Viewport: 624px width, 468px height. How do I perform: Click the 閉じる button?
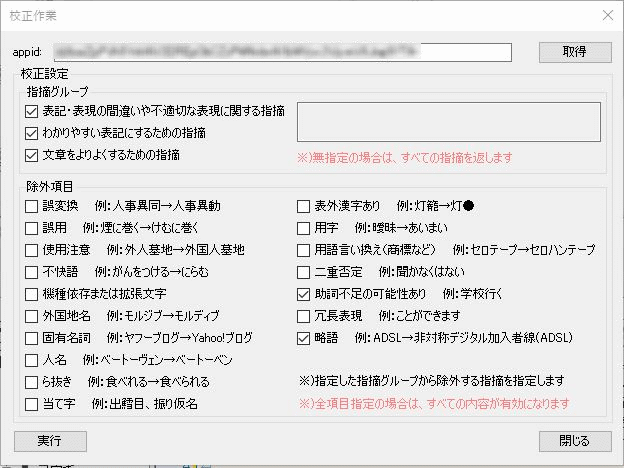[x=575, y=441]
